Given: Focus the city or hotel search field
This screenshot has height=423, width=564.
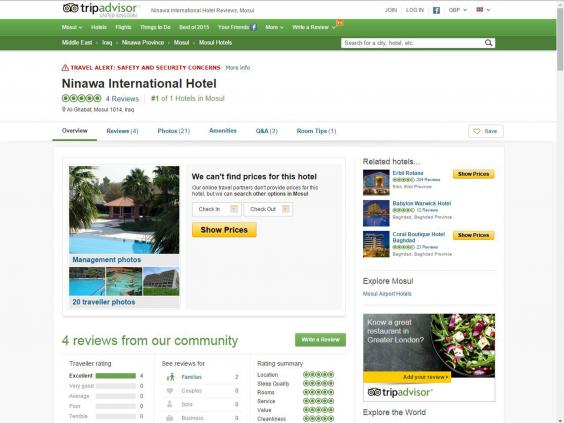Looking at the screenshot, I should (412, 43).
